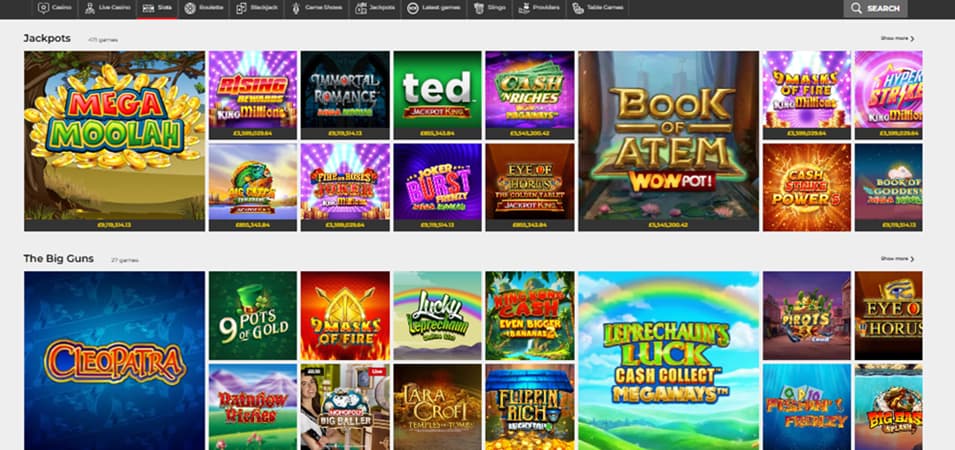This screenshot has height=450, width=955.
Task: Click the Latest games icon
Action: pos(412,8)
